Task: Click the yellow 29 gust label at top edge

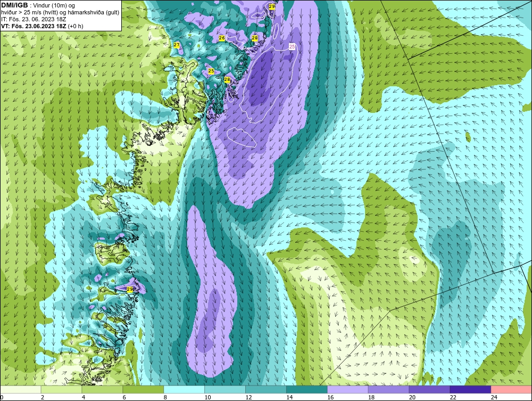Action: coord(272,6)
